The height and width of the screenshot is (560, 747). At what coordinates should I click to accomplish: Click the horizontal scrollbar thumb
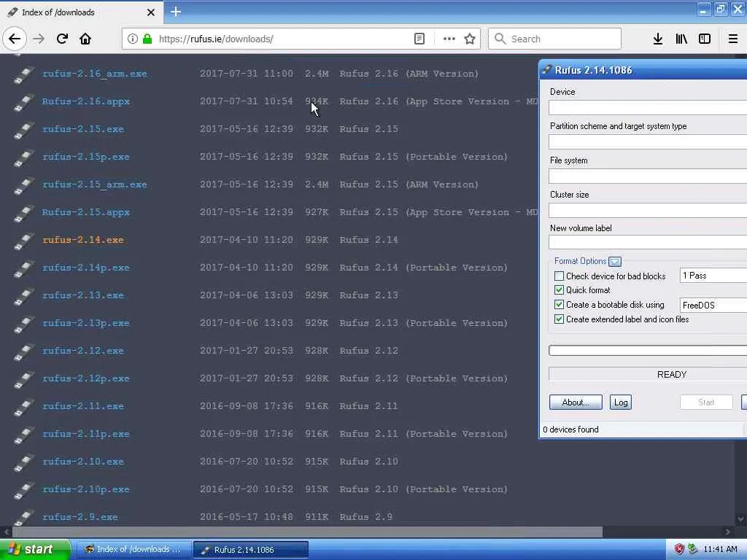pyautogui.click(x=307, y=532)
